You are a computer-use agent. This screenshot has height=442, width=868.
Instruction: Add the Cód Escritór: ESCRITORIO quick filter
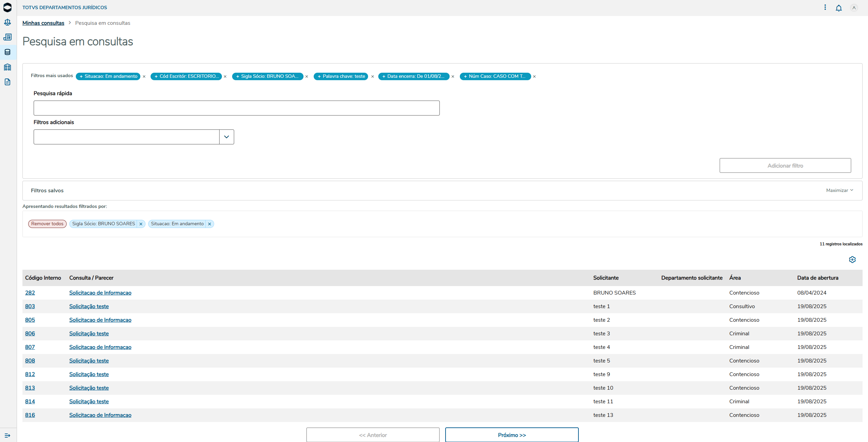point(186,76)
